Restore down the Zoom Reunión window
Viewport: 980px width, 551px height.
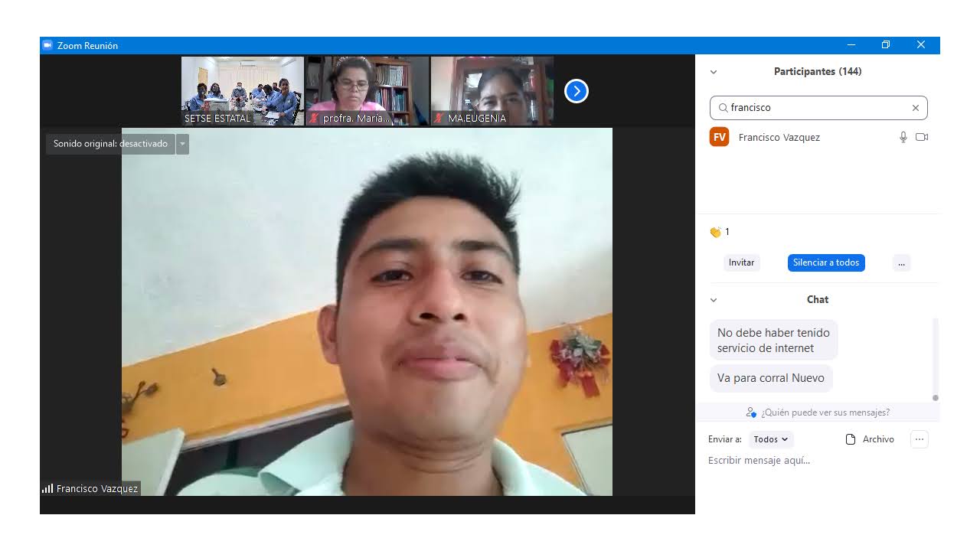pos(886,45)
